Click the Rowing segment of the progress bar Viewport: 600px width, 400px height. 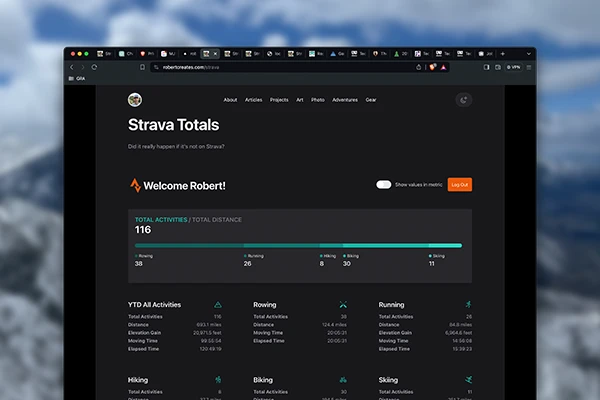click(x=189, y=245)
